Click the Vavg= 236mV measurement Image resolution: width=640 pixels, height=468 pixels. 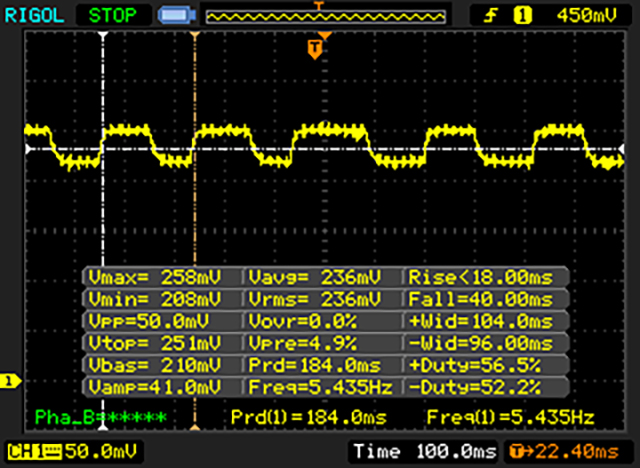click(x=314, y=277)
